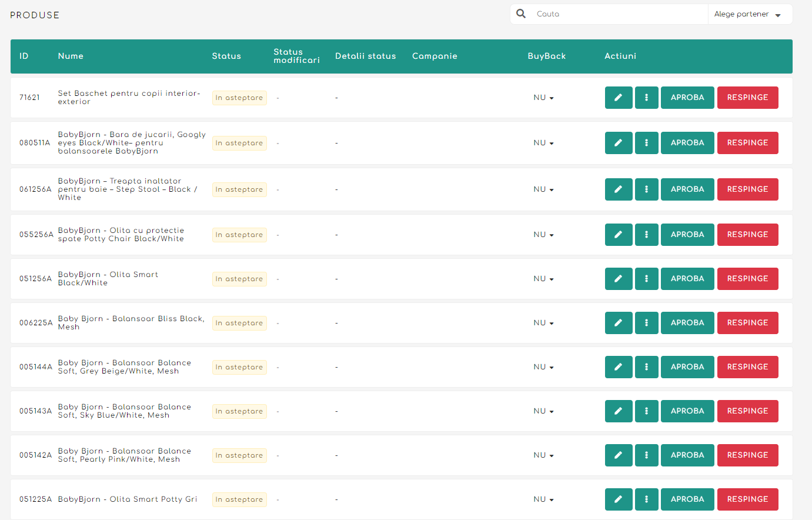The height and width of the screenshot is (520, 812).
Task: Click the search magnifier icon
Action: point(521,14)
